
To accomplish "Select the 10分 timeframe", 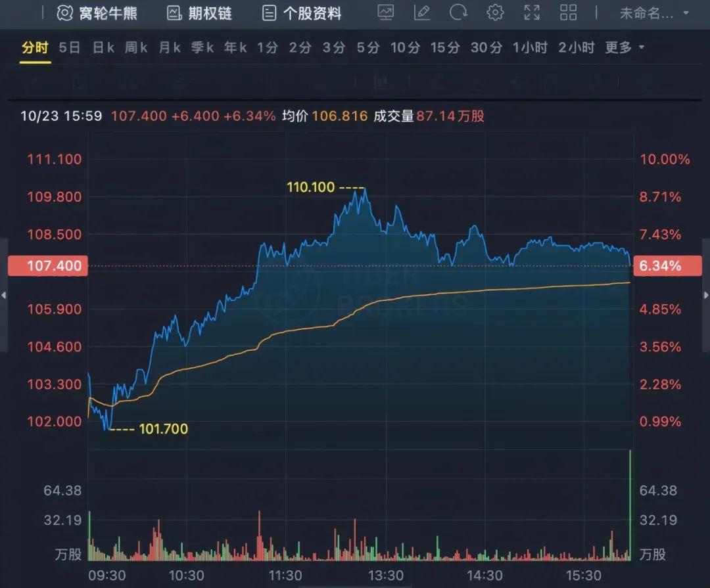I will point(405,47).
